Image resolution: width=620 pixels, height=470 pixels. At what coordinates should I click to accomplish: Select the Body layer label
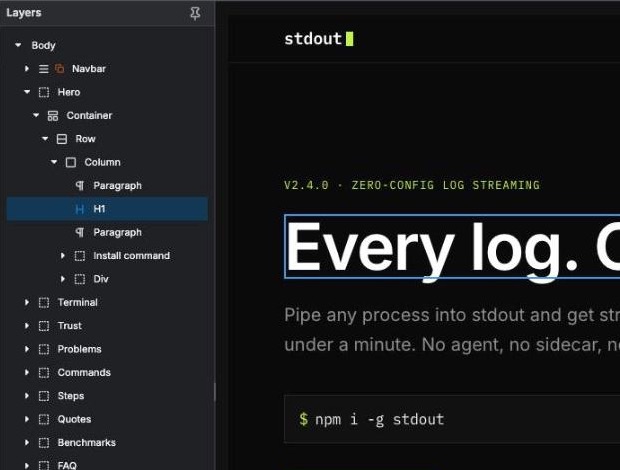coord(43,46)
